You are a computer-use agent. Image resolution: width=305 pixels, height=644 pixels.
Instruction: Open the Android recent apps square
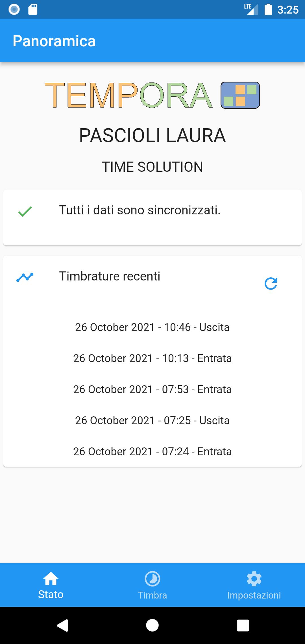243,625
